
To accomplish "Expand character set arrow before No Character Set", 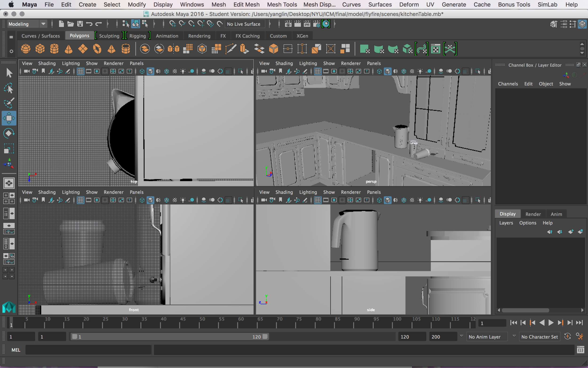I will (x=514, y=336).
